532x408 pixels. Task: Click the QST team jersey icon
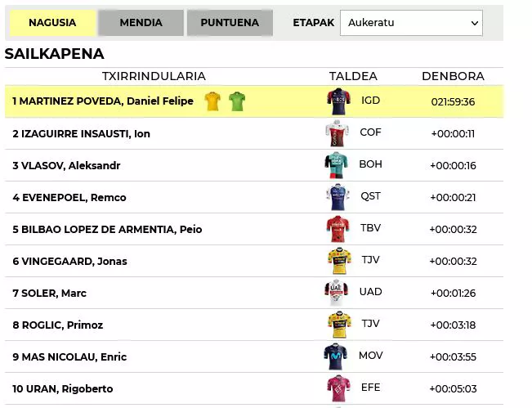click(x=337, y=197)
